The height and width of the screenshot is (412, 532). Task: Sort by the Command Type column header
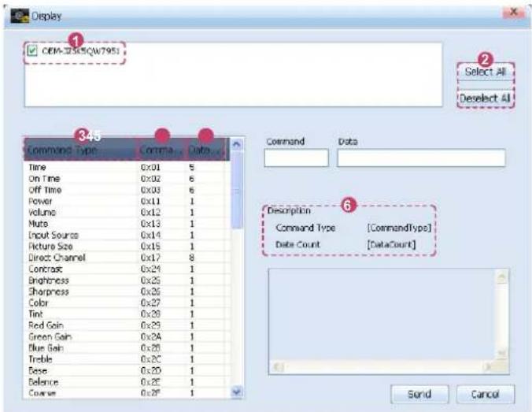coord(81,150)
